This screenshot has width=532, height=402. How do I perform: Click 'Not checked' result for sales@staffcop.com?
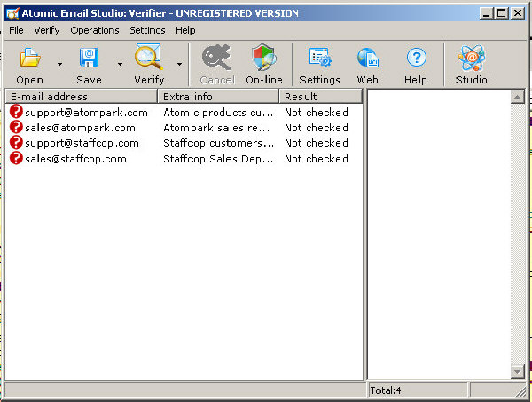317,159
